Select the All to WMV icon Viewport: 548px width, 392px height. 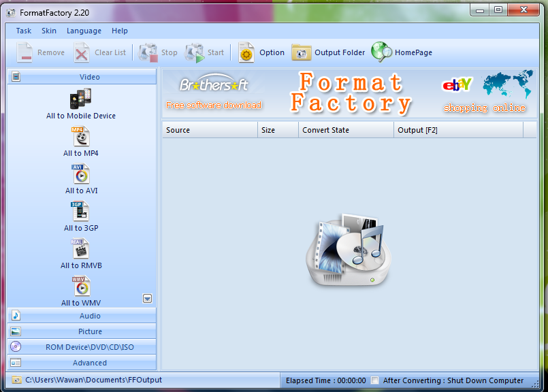click(x=81, y=286)
